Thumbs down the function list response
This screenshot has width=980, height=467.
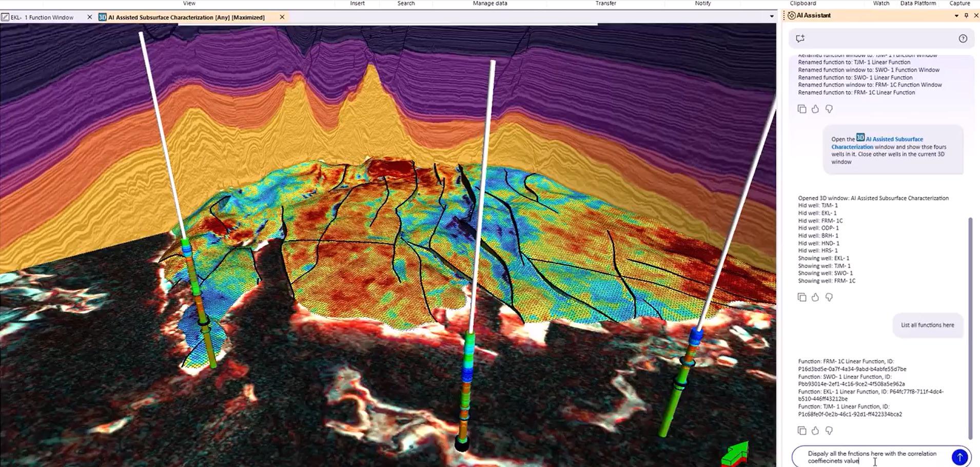point(829,431)
